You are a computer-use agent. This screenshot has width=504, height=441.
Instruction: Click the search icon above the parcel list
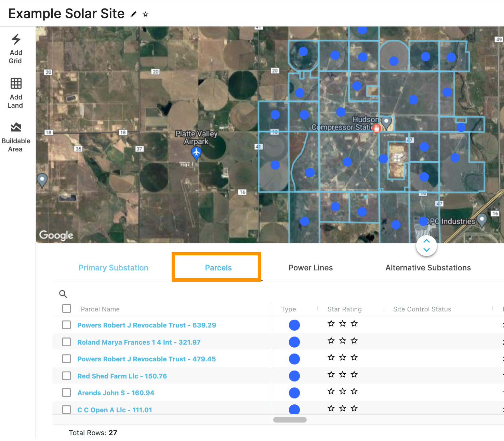[x=63, y=294]
